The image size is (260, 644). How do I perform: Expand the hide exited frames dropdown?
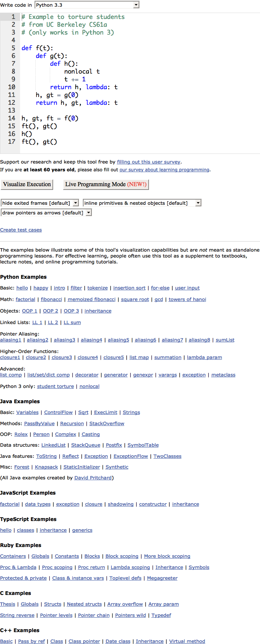(40, 203)
